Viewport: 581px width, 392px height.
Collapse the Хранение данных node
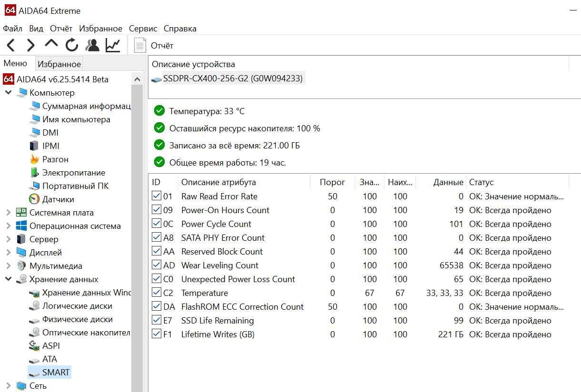click(x=8, y=279)
